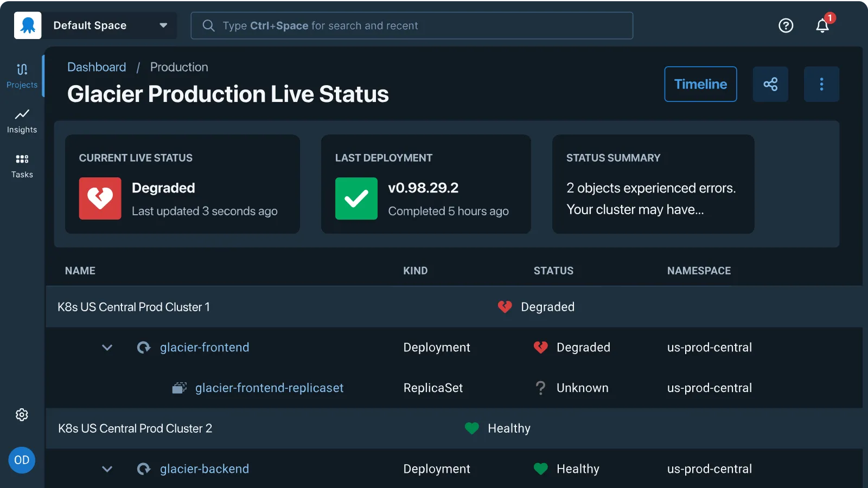The height and width of the screenshot is (488, 868).
Task: Go to Dashboard breadcrumb link
Action: (x=97, y=67)
